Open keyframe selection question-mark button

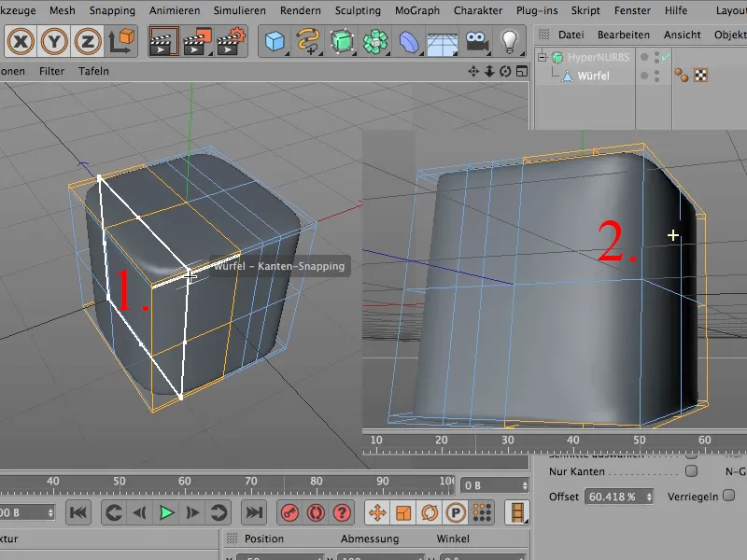click(x=342, y=512)
